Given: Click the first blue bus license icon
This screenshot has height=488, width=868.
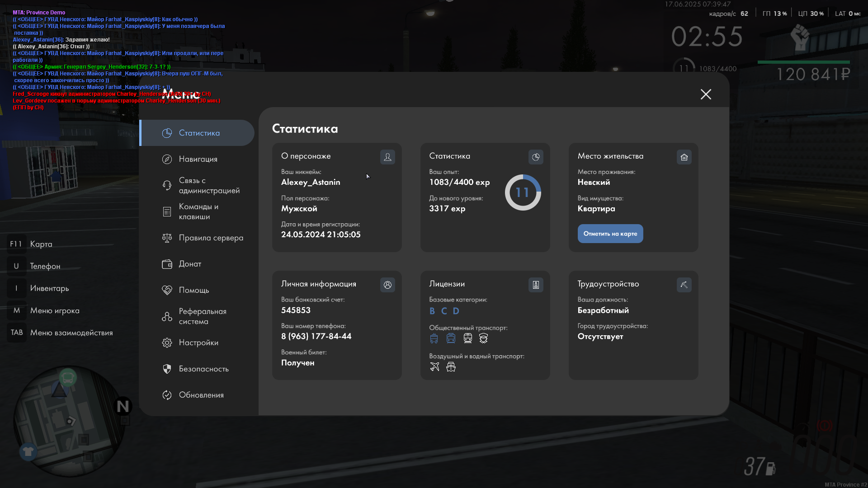Looking at the screenshot, I should coord(434,338).
